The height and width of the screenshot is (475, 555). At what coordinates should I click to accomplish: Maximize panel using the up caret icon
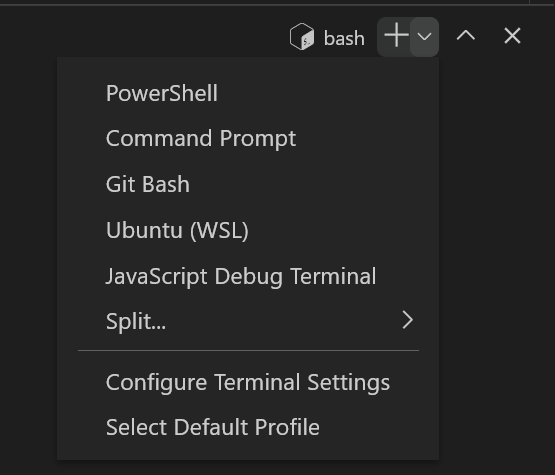pyautogui.click(x=465, y=36)
